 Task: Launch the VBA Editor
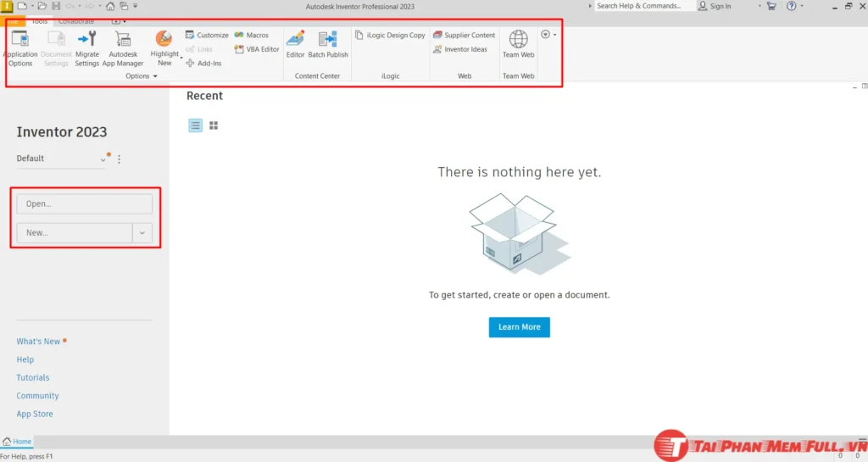click(257, 49)
